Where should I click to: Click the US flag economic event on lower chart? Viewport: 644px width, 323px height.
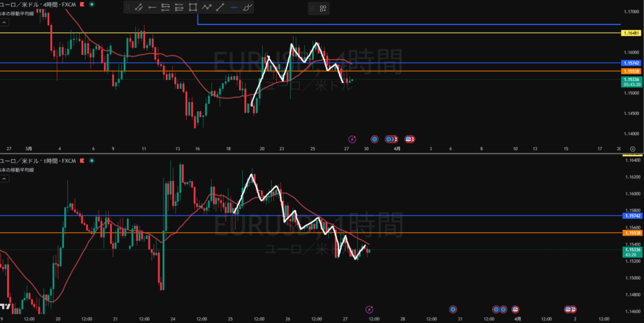(x=515, y=309)
